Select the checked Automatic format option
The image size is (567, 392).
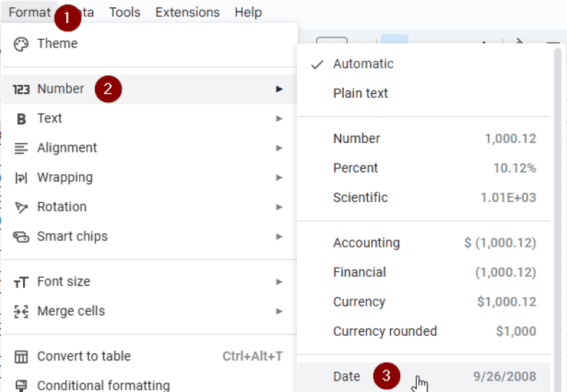tap(363, 64)
